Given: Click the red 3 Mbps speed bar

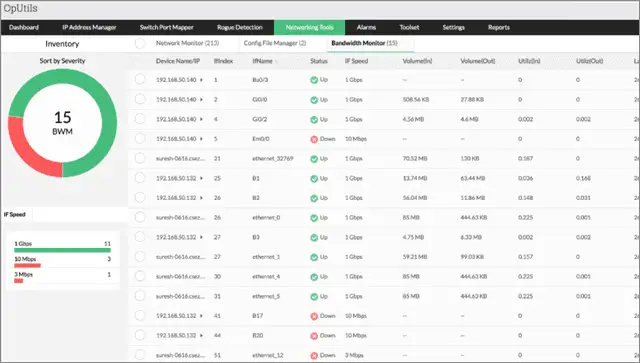Looking at the screenshot, I should [x=19, y=281].
